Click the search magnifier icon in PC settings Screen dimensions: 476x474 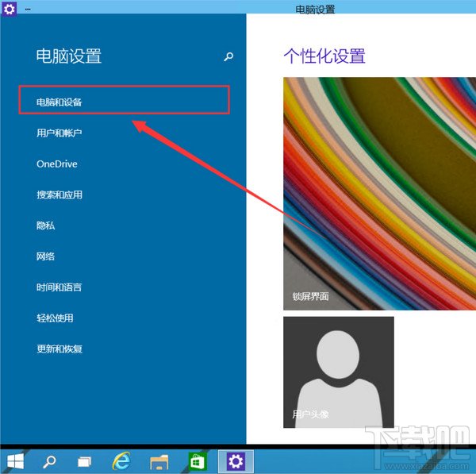click(x=229, y=57)
